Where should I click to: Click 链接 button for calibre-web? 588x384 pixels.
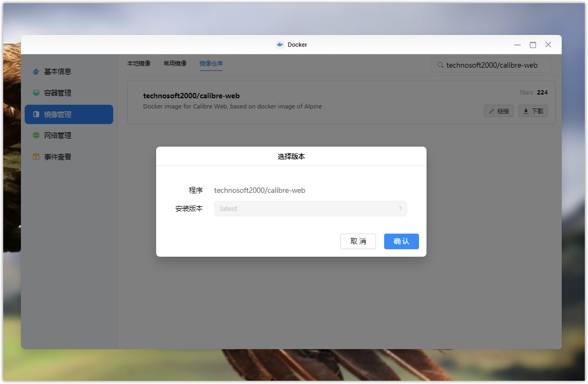(499, 111)
